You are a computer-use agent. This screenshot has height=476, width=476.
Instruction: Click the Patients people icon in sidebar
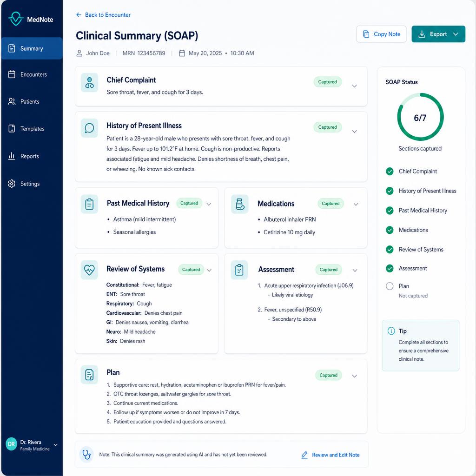(x=12, y=101)
